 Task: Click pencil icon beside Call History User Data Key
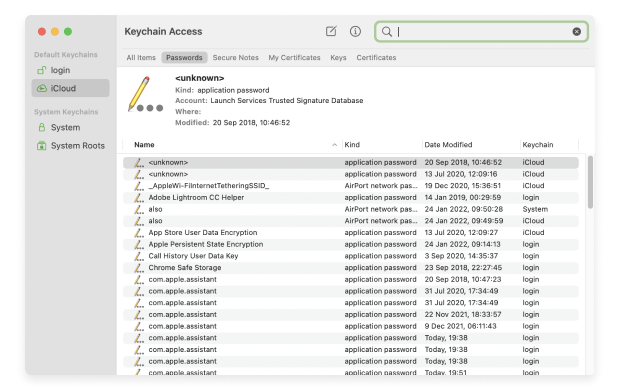pos(139,256)
